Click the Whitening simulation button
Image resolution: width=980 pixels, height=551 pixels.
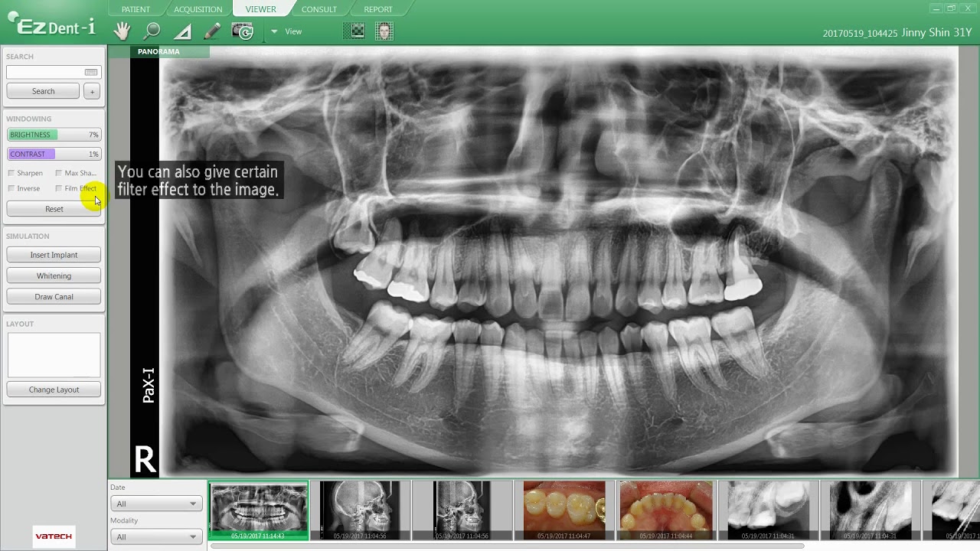tap(54, 275)
